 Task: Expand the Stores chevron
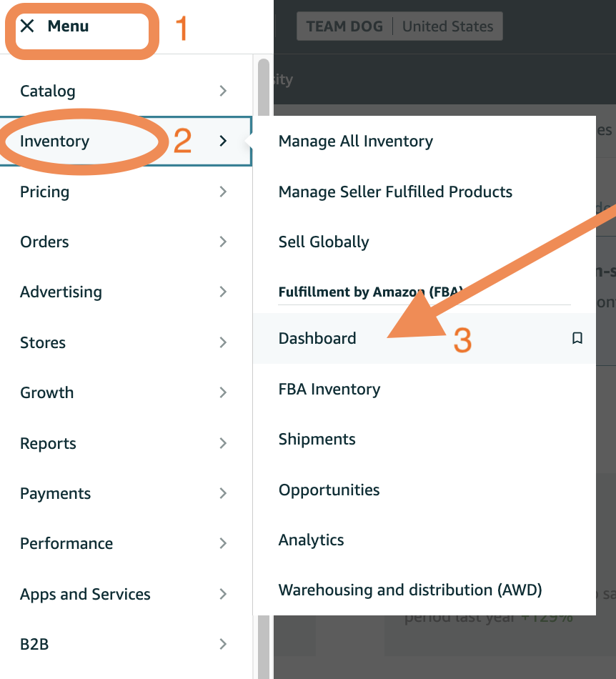[223, 342]
